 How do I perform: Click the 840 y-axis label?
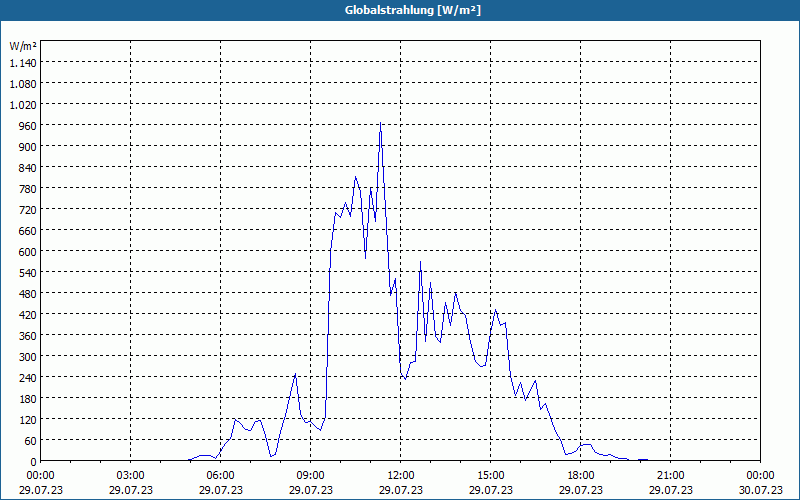point(28,168)
